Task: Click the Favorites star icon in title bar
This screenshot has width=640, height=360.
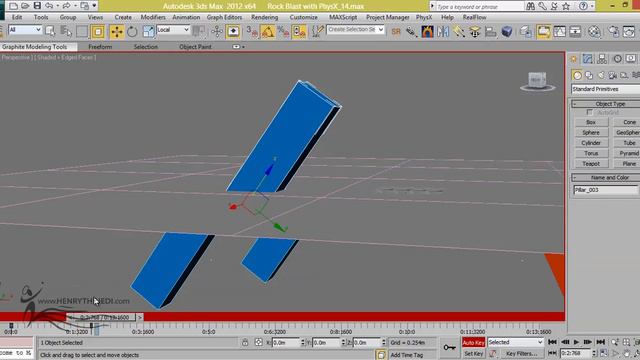Action: (x=566, y=6)
